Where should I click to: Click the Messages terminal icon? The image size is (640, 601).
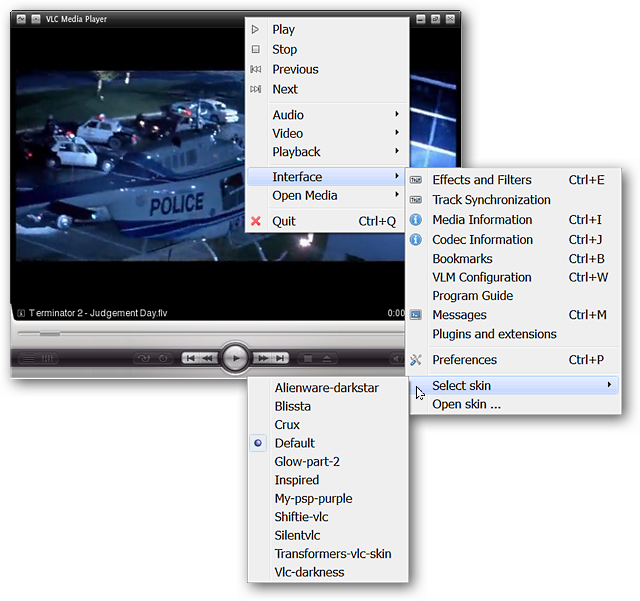(416, 315)
